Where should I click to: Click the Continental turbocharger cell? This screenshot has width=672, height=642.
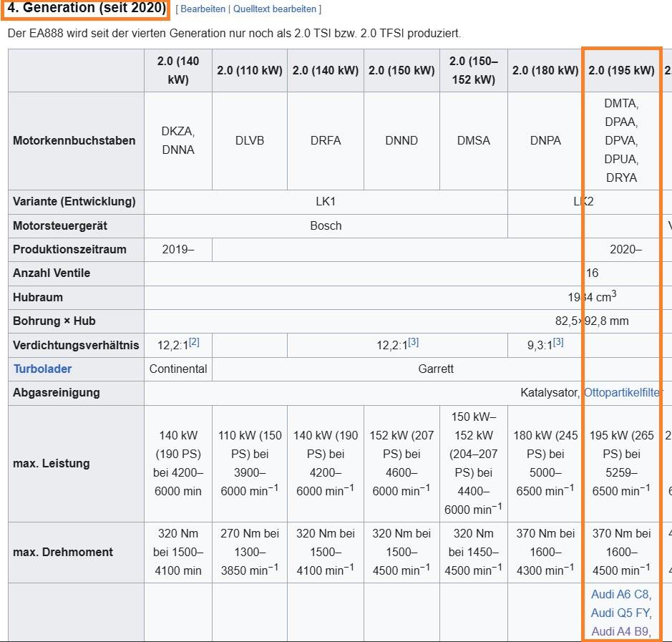(x=178, y=369)
